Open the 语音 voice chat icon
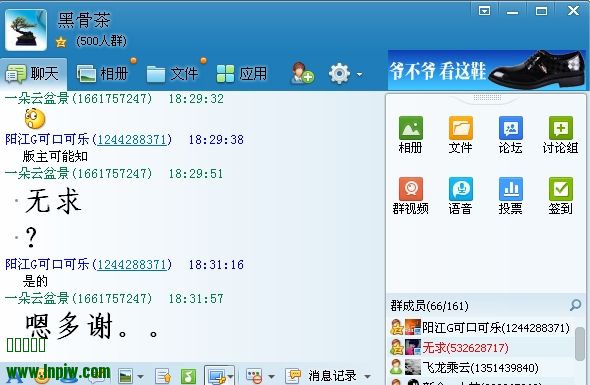The height and width of the screenshot is (385, 590). click(x=461, y=189)
